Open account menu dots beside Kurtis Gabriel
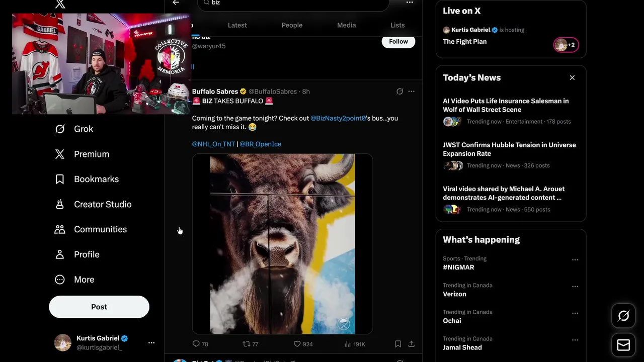 pyautogui.click(x=151, y=343)
